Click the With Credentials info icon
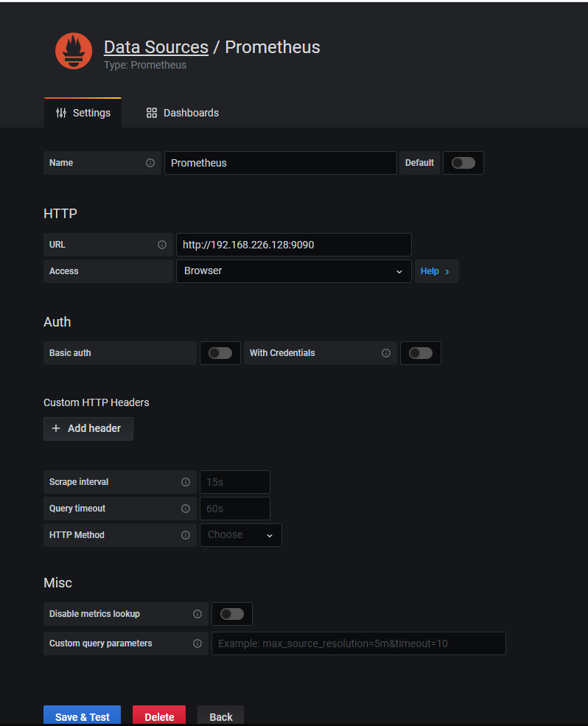Viewport: 588px width, 726px height. (385, 353)
